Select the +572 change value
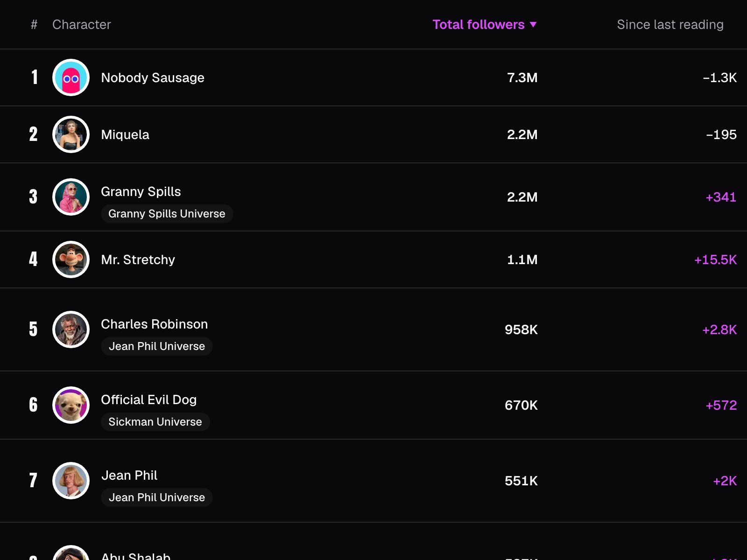The height and width of the screenshot is (560, 747). click(721, 405)
